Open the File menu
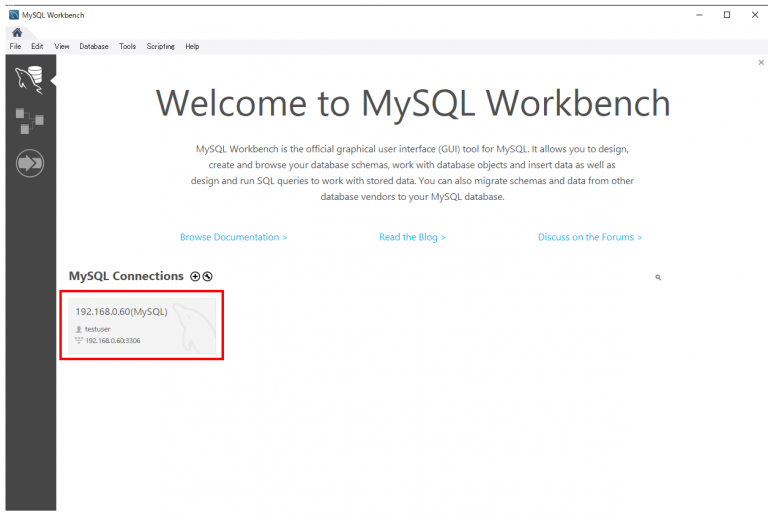 pos(15,47)
